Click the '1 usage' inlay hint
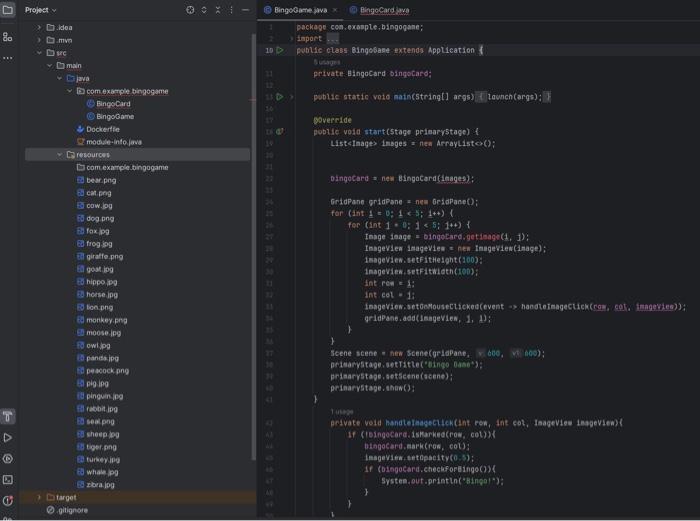Image resolution: width=700 pixels, height=521 pixels. pos(342,411)
